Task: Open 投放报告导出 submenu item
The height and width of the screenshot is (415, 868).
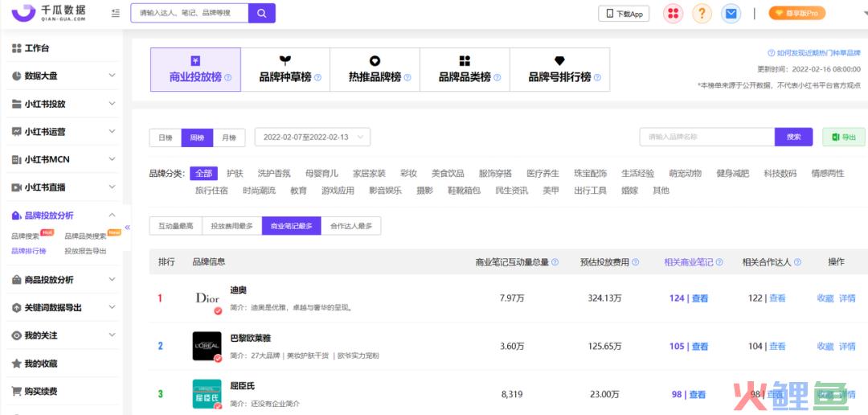Action: point(85,251)
